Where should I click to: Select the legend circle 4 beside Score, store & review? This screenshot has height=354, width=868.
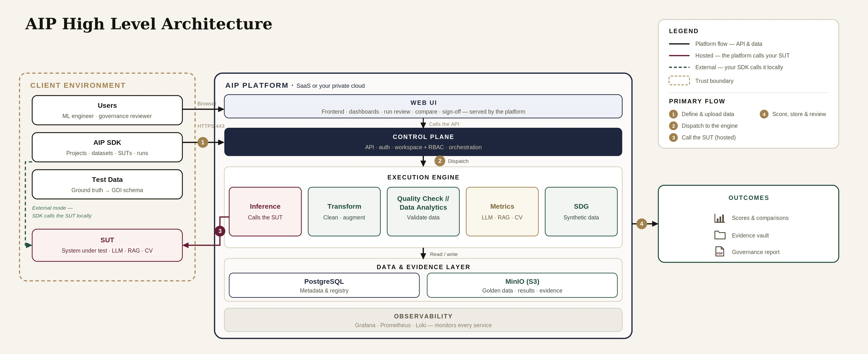764,114
